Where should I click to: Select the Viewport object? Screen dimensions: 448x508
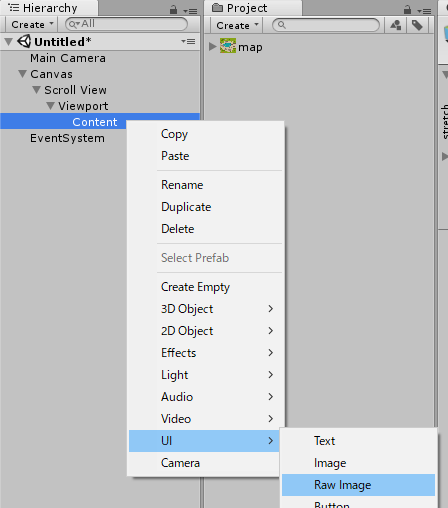[83, 106]
